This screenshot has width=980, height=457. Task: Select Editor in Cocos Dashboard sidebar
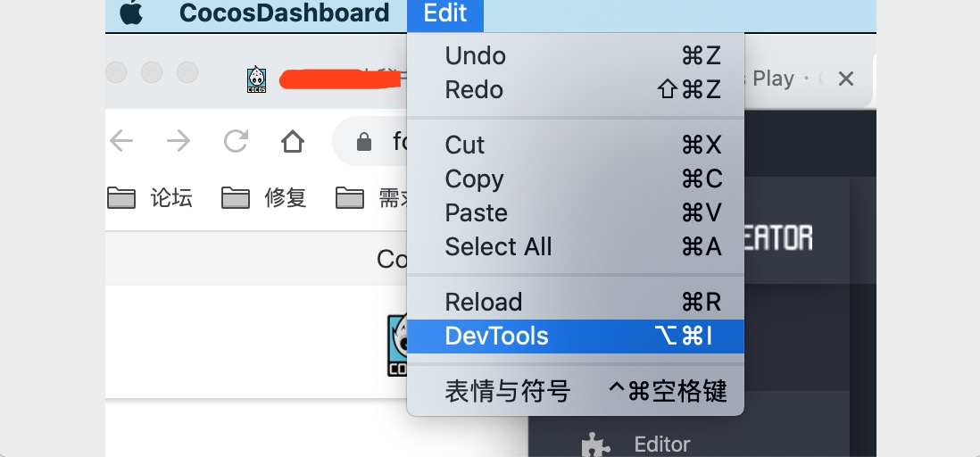point(636,445)
